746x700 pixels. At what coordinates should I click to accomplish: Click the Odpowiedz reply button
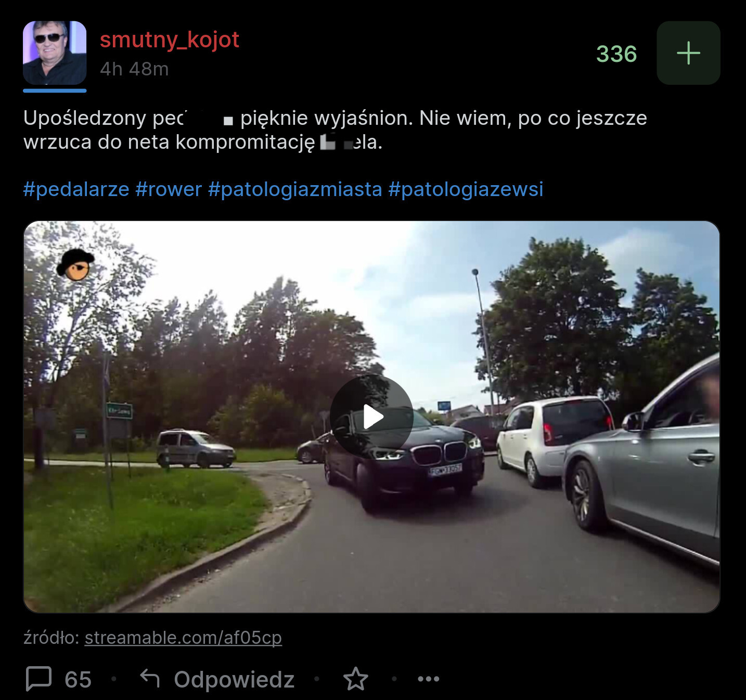pyautogui.click(x=234, y=679)
